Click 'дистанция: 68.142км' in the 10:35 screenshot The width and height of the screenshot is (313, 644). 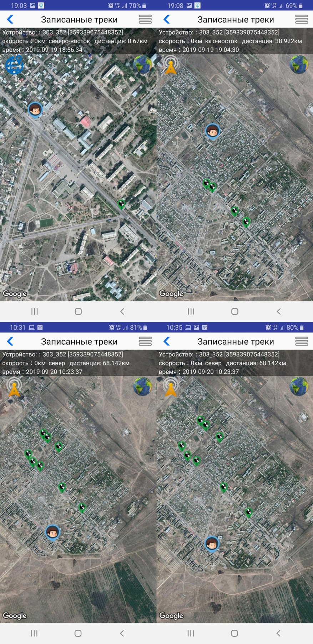point(256,363)
